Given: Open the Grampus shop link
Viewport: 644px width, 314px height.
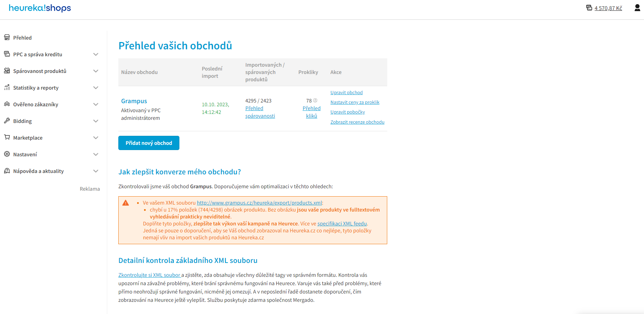Looking at the screenshot, I should (x=134, y=101).
